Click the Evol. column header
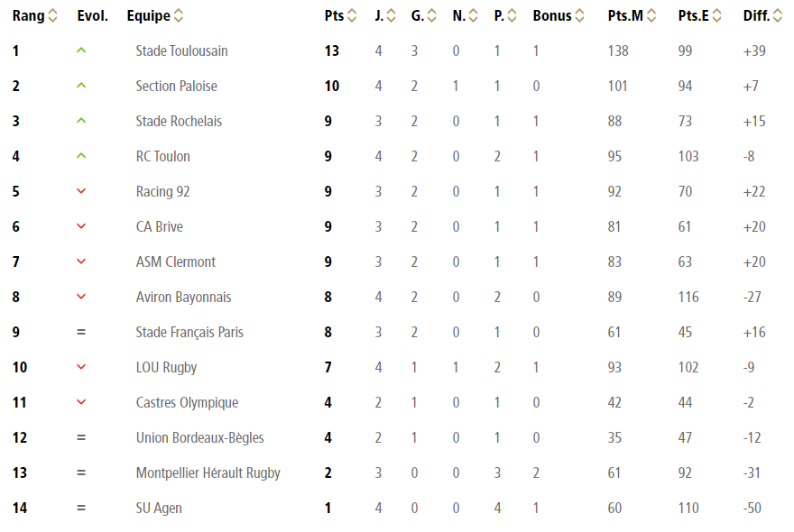 [92, 16]
